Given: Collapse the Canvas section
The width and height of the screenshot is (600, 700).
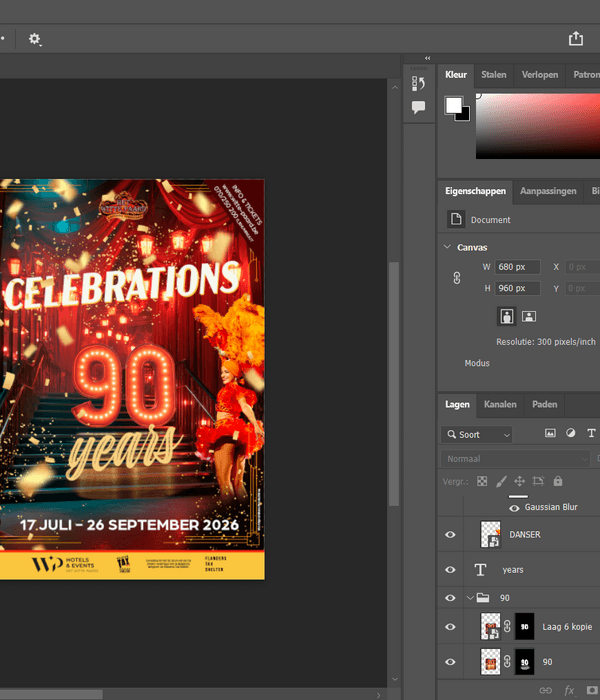Looking at the screenshot, I should click(x=447, y=247).
